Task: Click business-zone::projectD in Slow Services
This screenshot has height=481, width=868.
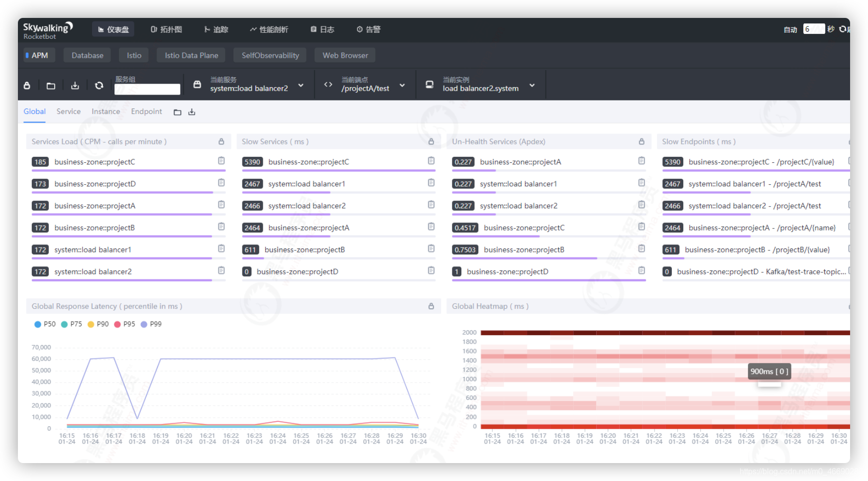Action: [297, 271]
